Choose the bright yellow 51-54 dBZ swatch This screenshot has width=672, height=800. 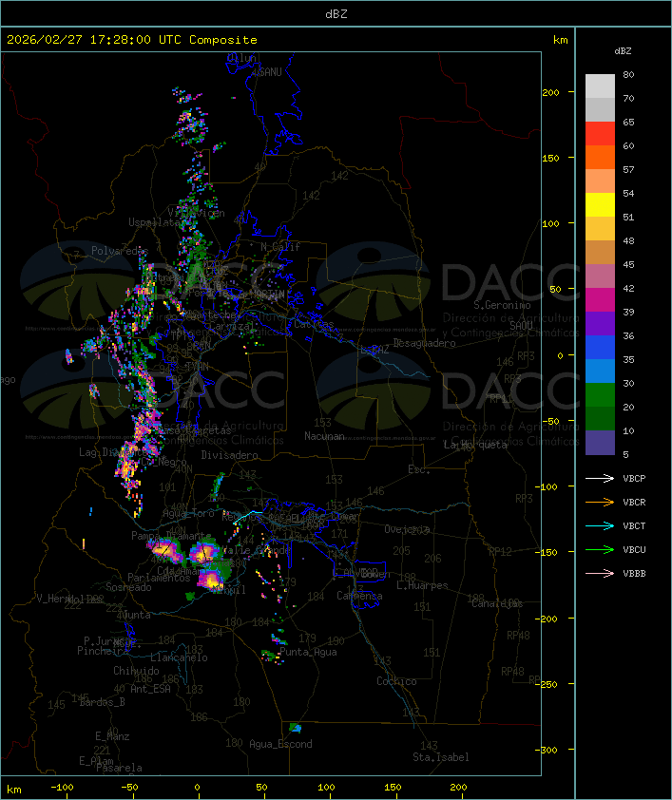click(x=600, y=204)
